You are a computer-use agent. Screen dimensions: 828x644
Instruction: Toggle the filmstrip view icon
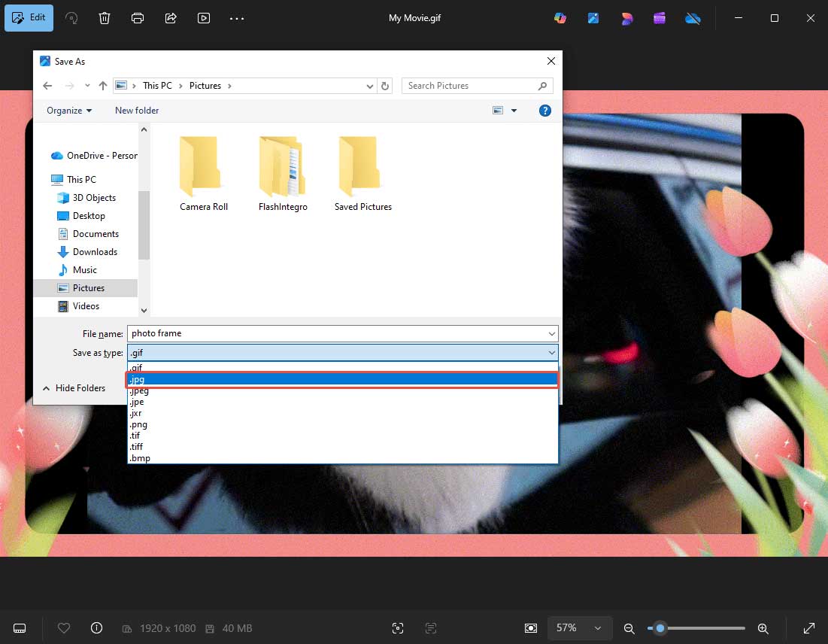(x=20, y=627)
